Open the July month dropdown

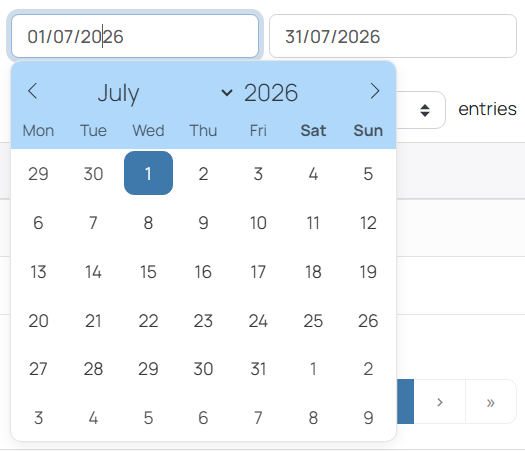coord(165,93)
